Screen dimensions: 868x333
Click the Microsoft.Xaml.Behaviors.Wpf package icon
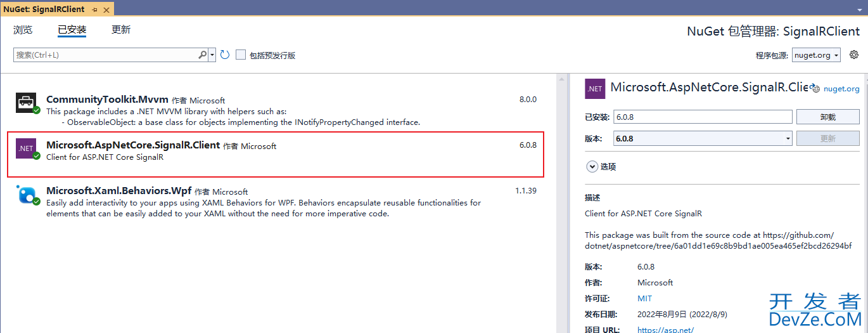(27, 194)
